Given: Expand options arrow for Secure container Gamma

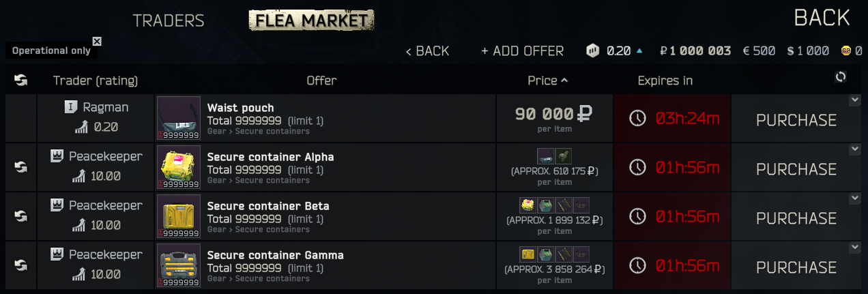Looking at the screenshot, I should [x=854, y=248].
